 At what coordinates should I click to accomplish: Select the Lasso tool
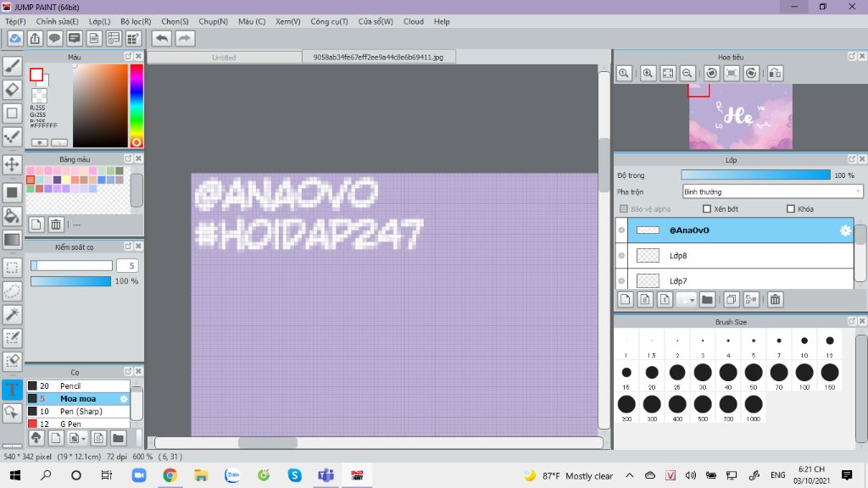pos(12,291)
